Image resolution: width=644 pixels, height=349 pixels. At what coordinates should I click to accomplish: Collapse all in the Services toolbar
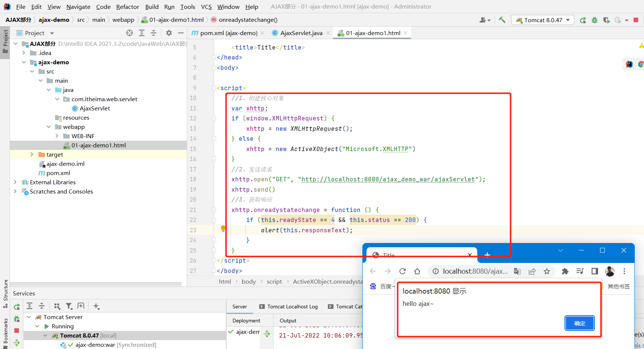tap(42, 306)
